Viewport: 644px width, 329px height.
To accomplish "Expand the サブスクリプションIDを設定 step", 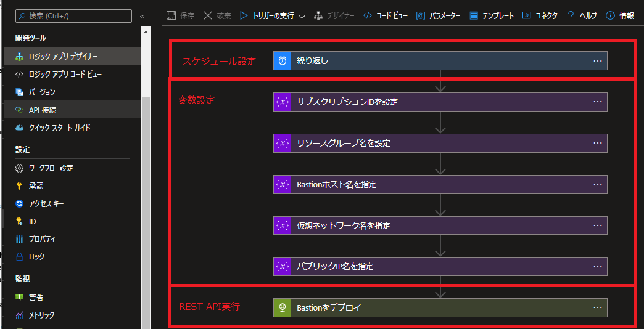I will pyautogui.click(x=440, y=102).
